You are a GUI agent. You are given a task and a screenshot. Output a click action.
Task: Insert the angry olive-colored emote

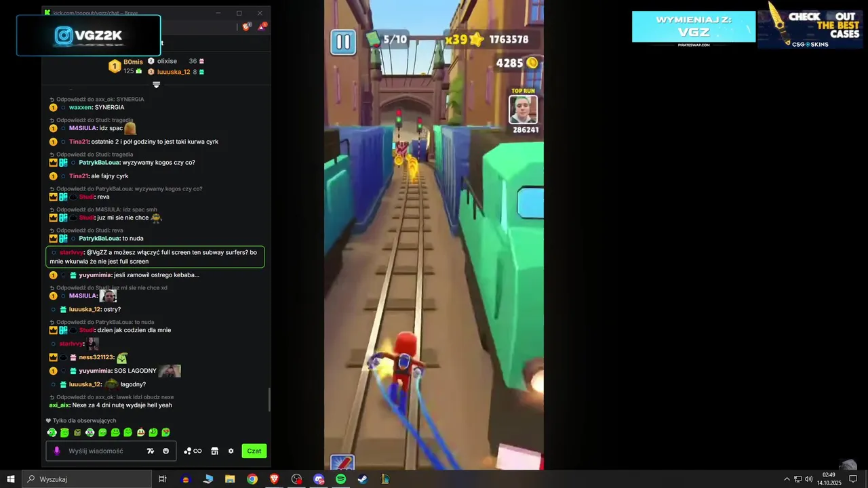[x=77, y=432]
